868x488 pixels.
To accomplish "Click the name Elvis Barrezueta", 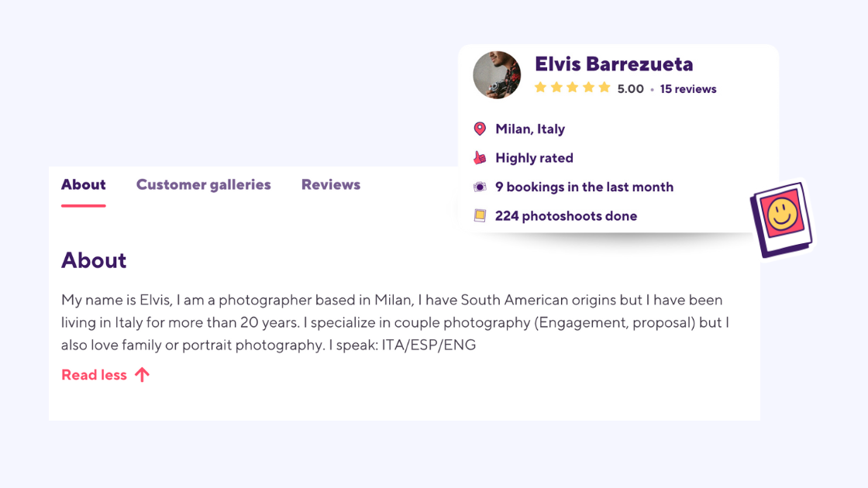I will tap(615, 64).
